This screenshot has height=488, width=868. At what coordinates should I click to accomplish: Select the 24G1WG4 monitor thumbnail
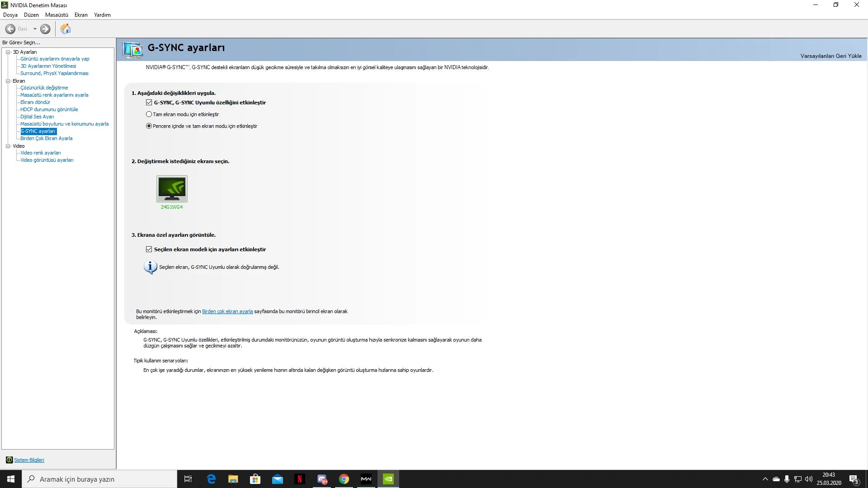[x=172, y=189]
